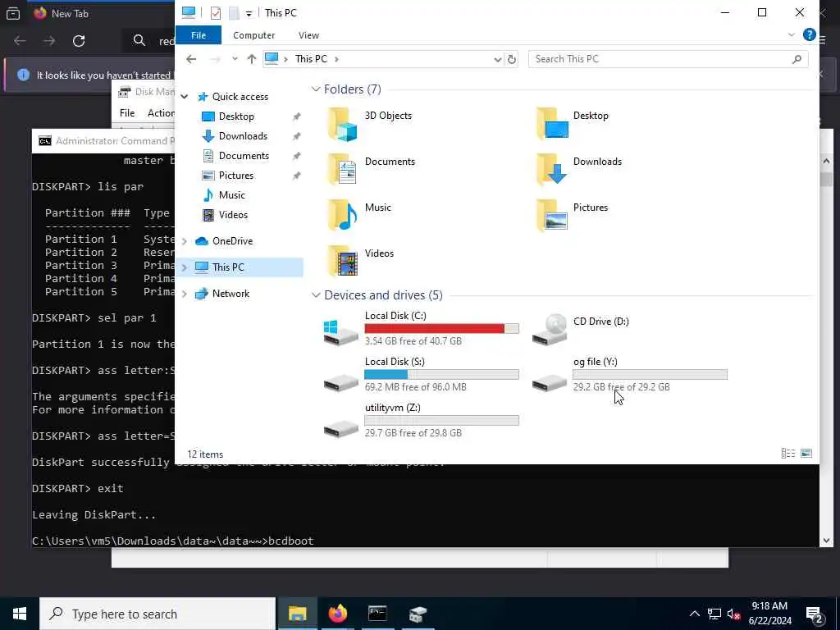Open Disk Management from the taskbar
This screenshot has height=630, width=840.
(418, 614)
